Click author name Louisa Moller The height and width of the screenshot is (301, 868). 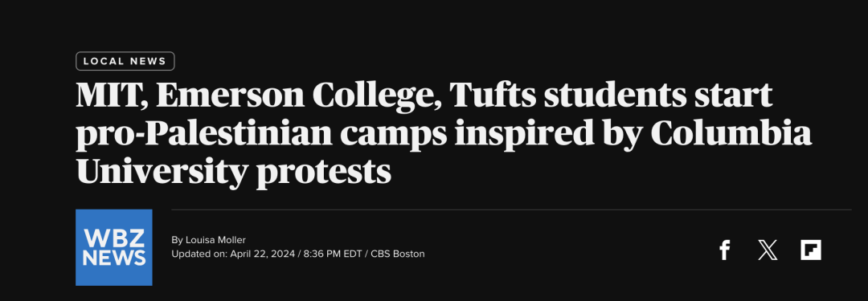215,239
